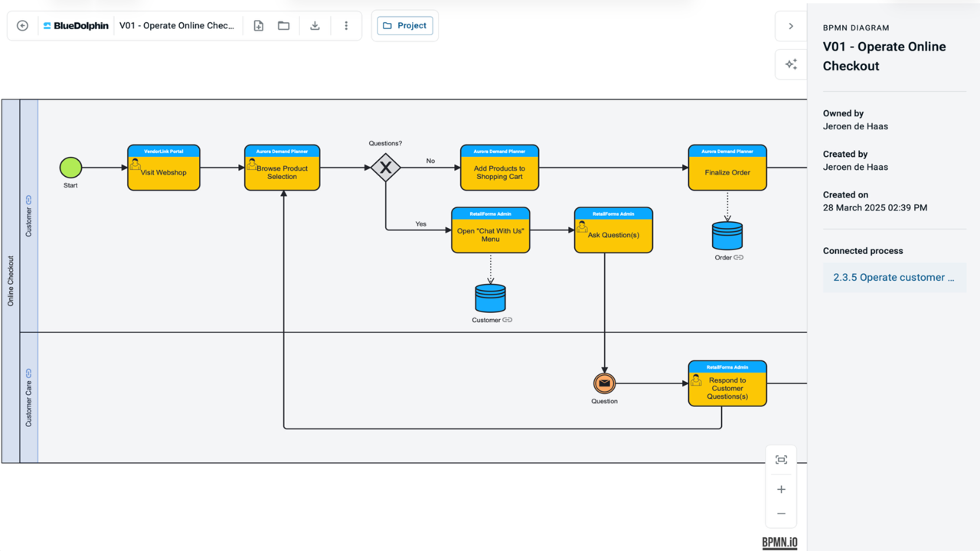Open the three-dot more options menu
980x551 pixels.
tap(346, 26)
